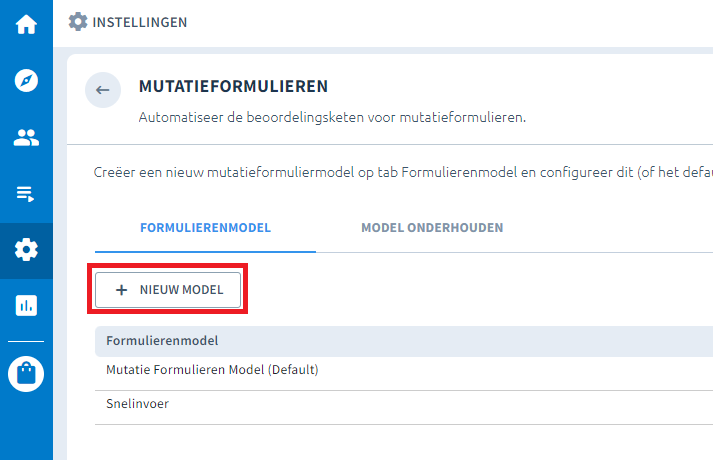
Task: Open the compass navigation icon
Action: (26, 81)
